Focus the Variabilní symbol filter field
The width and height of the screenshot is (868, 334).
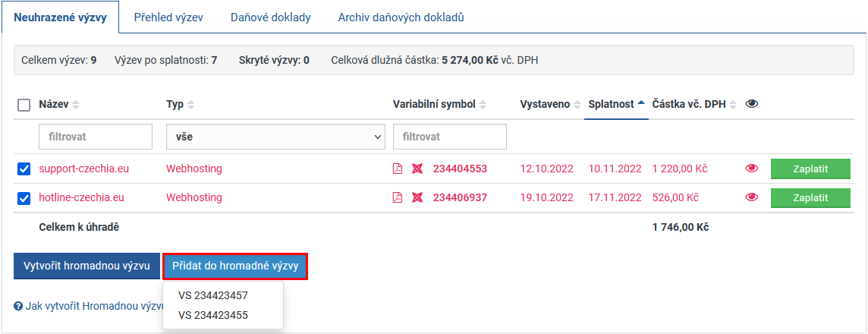pyautogui.click(x=449, y=137)
